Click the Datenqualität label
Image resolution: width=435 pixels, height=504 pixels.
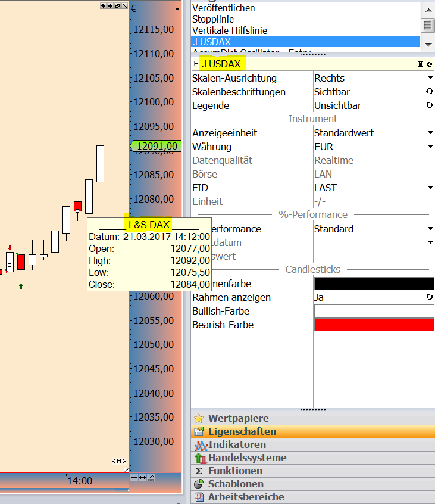pyautogui.click(x=222, y=160)
